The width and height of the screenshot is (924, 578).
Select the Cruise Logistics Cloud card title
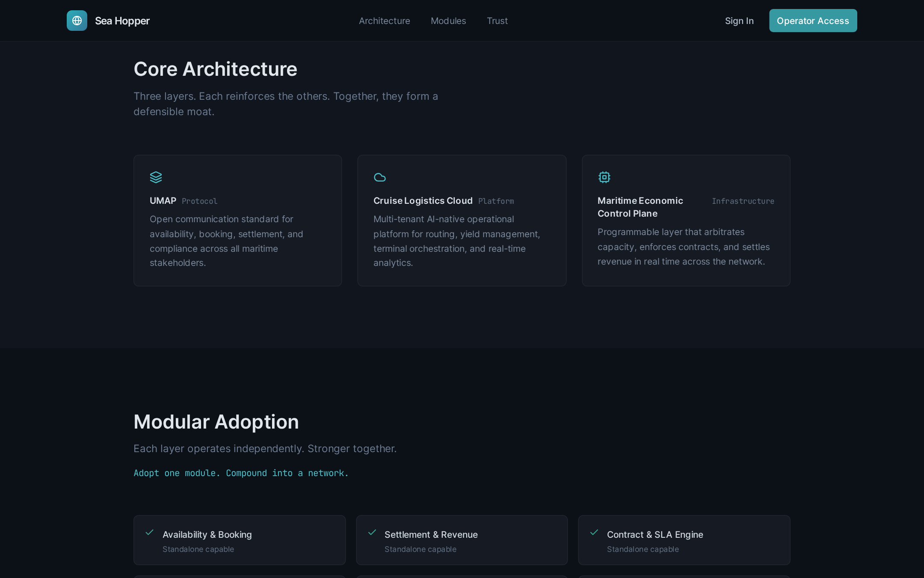pos(423,200)
